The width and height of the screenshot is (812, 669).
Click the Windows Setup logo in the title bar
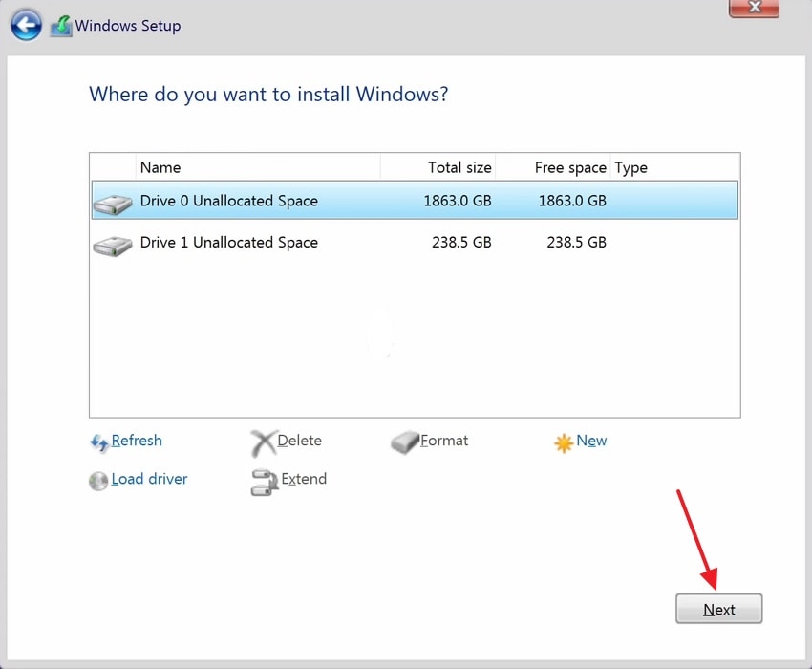pyautogui.click(x=62, y=25)
